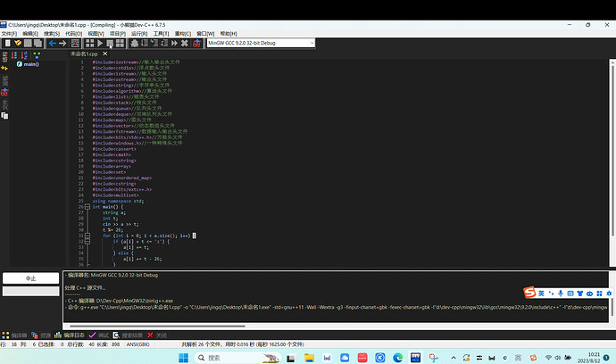Click the Save file toolbar icon
The height and width of the screenshot is (364, 616).
pyautogui.click(x=28, y=43)
